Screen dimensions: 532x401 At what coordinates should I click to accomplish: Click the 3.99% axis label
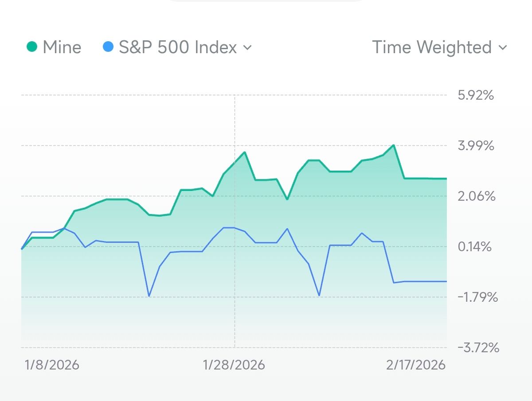point(475,145)
